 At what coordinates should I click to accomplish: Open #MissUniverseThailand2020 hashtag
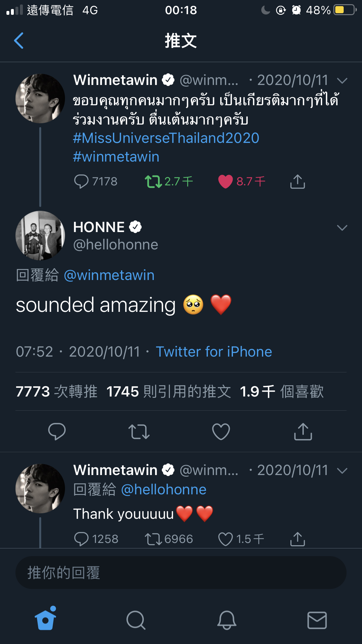166,138
